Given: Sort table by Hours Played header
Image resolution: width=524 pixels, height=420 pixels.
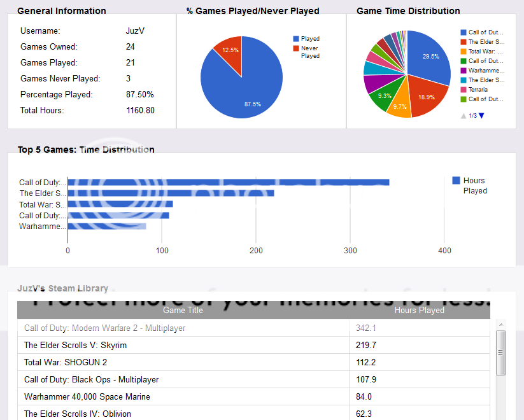Looking at the screenshot, I should pos(419,311).
